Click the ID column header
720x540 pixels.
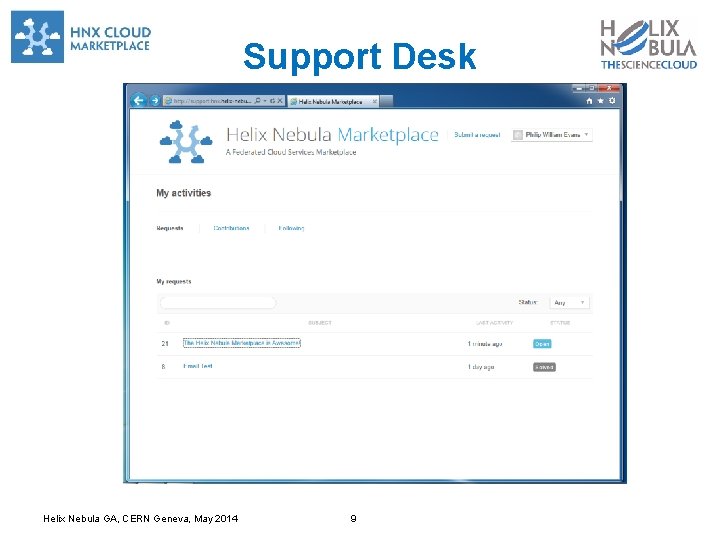pyautogui.click(x=167, y=323)
